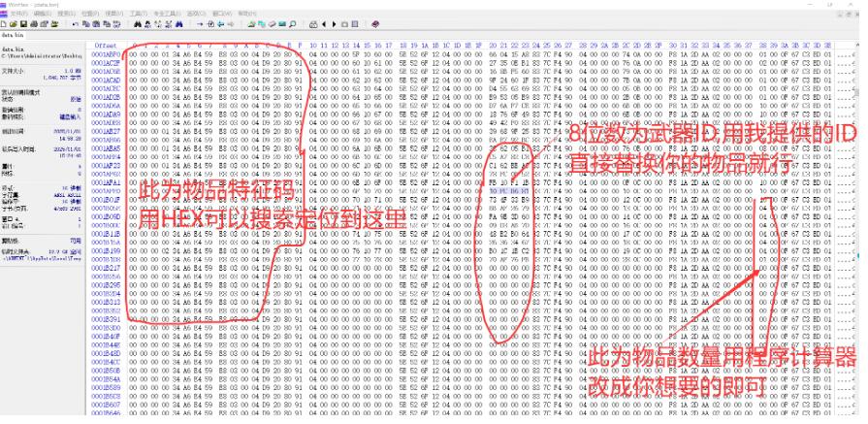Select offset row 0001ABF0
Viewport: 868px width, 424px height.
105,54
